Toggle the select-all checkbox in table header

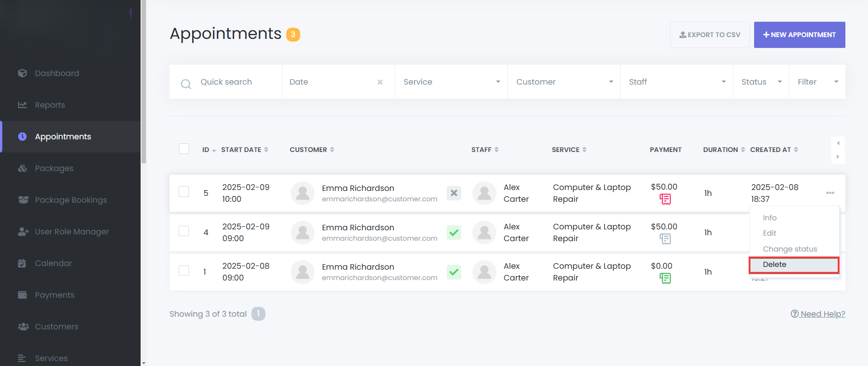click(184, 149)
